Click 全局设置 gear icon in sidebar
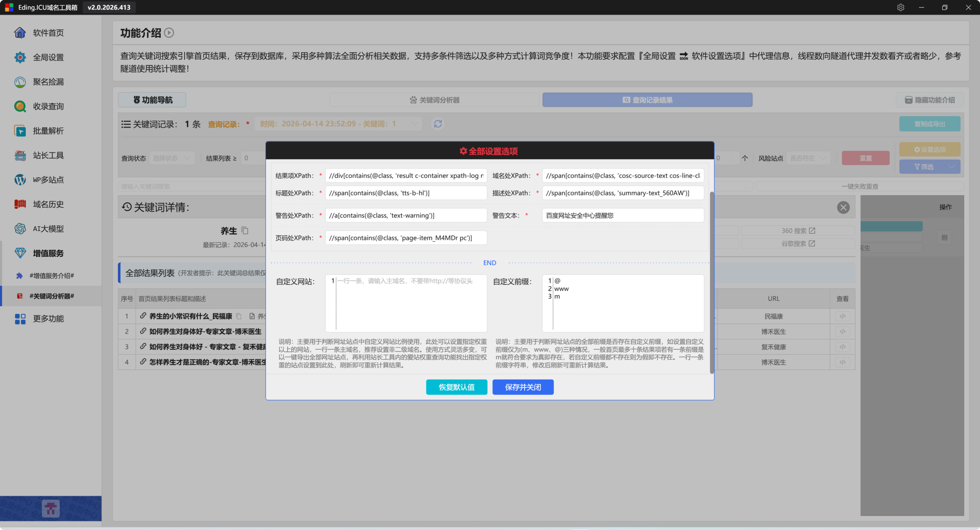 (x=20, y=57)
